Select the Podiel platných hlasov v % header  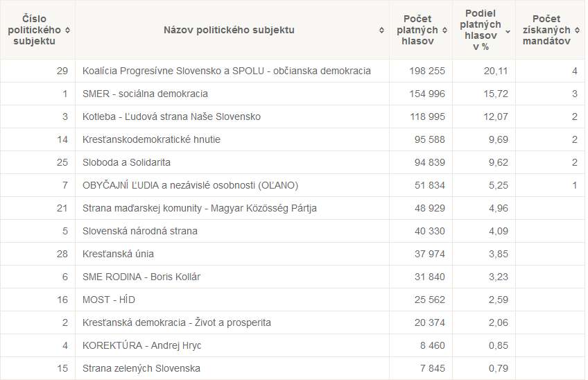tap(481, 30)
